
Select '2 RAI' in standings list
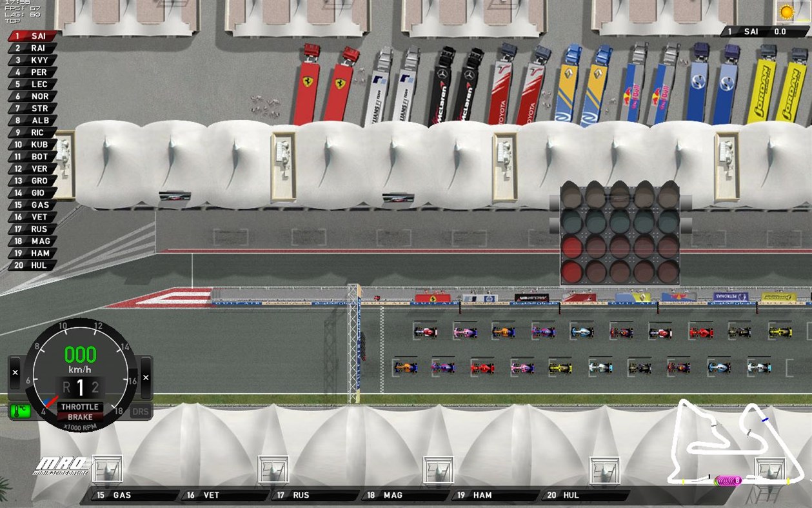tap(32, 48)
